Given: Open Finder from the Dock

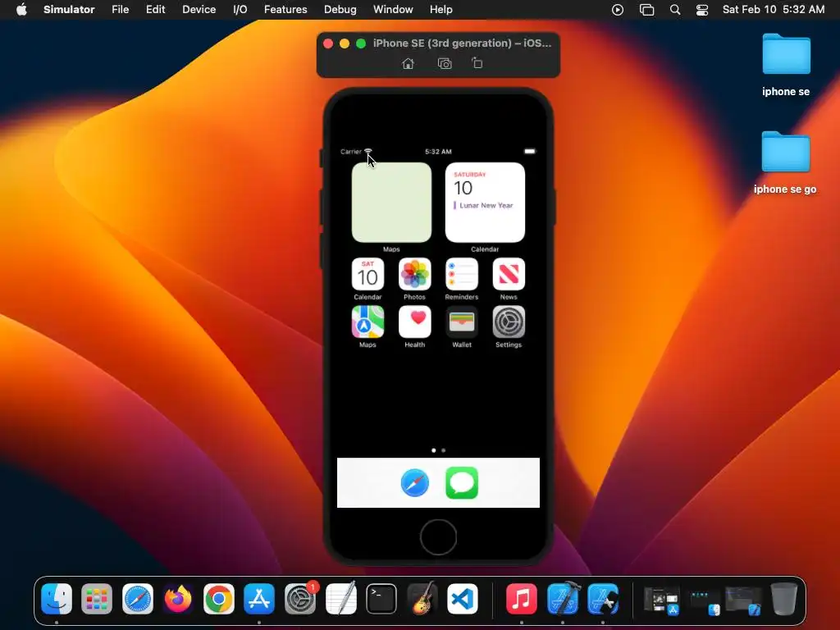Looking at the screenshot, I should coord(57,599).
